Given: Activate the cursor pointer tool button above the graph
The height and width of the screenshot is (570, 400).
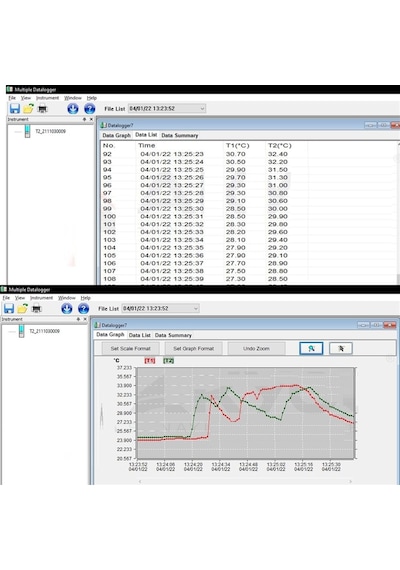Looking at the screenshot, I should (x=341, y=348).
